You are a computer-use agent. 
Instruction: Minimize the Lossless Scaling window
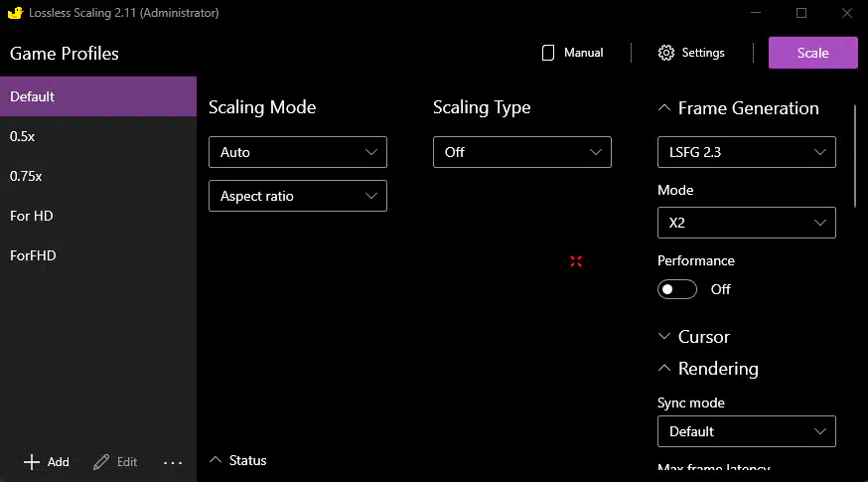tap(756, 13)
